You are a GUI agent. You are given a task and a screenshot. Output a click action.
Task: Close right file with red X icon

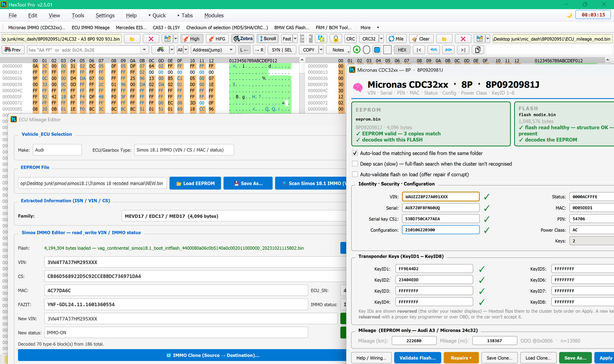click(463, 39)
